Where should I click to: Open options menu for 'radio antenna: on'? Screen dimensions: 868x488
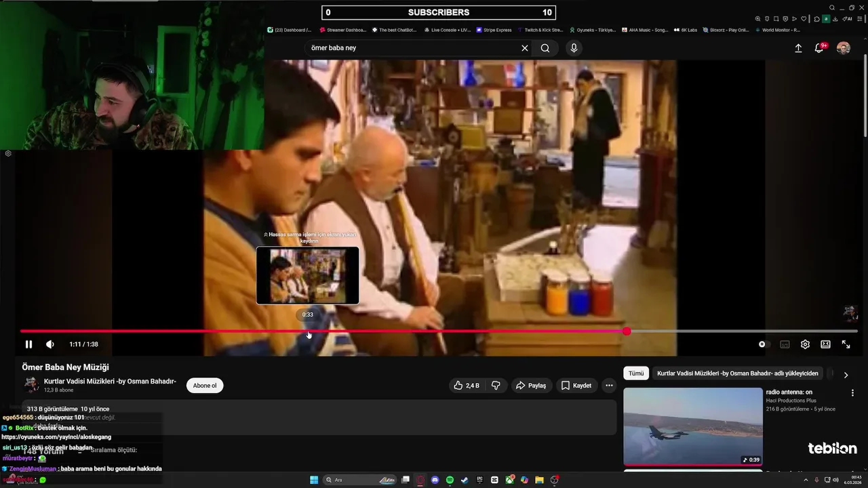(x=852, y=392)
